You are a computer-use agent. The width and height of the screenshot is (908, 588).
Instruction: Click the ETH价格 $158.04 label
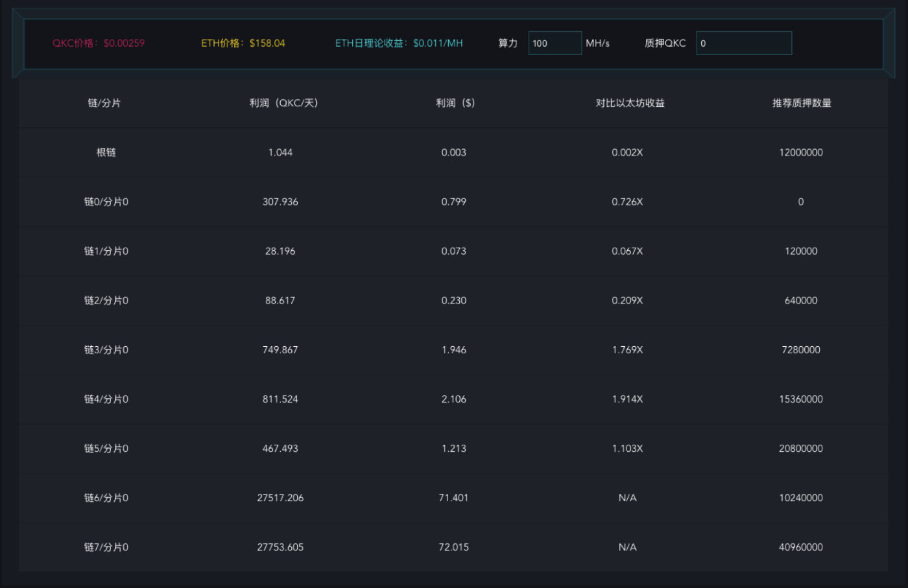pyautogui.click(x=243, y=43)
